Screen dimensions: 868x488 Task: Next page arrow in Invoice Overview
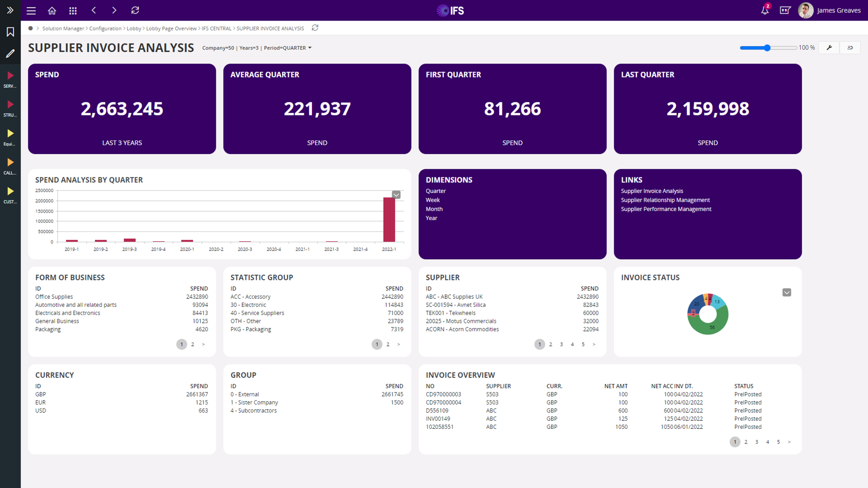[789, 442]
